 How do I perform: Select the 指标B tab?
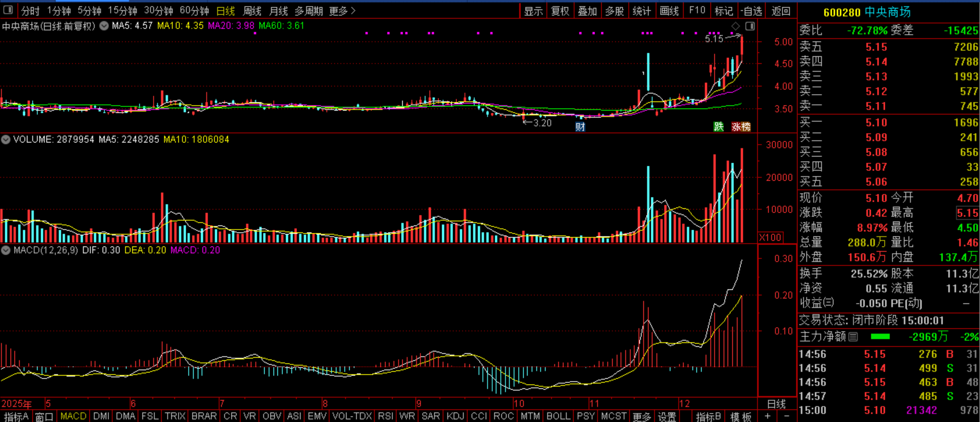(x=708, y=416)
